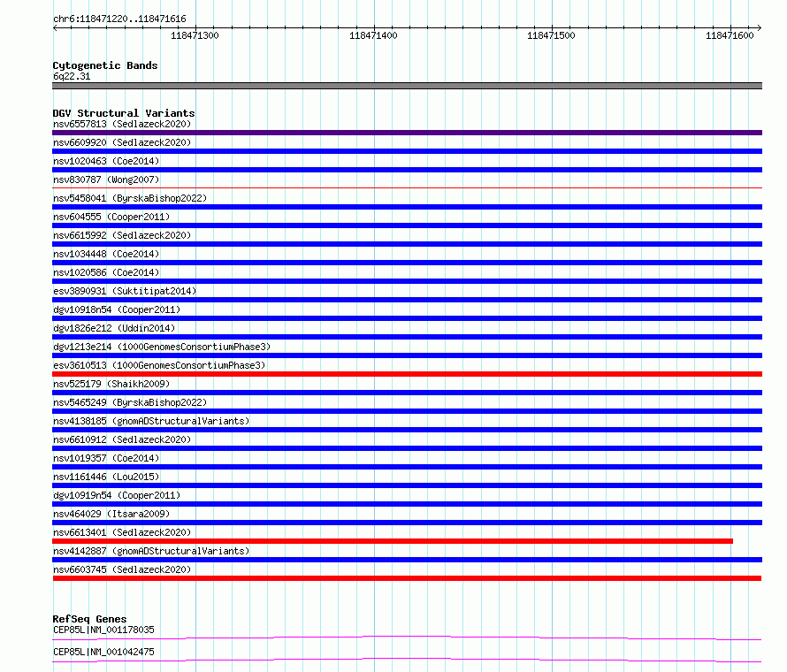Image resolution: width=787 pixels, height=672 pixels.
Task: Select nsv1161446 (Lou2015) label
Action: click(106, 477)
